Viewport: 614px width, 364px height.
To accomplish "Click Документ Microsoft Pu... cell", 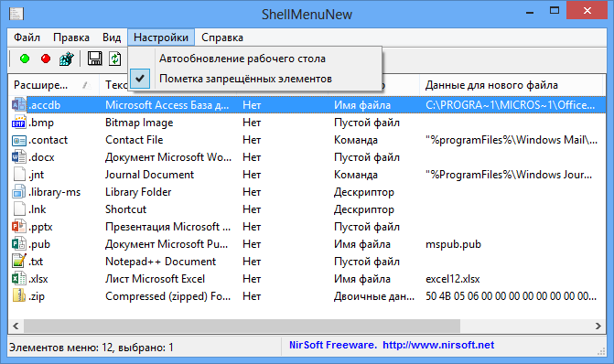I will pyautogui.click(x=167, y=244).
